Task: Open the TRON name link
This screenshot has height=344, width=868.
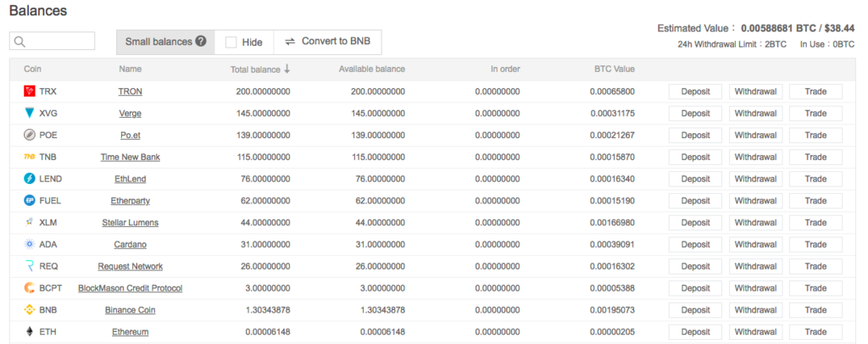Action: point(130,92)
